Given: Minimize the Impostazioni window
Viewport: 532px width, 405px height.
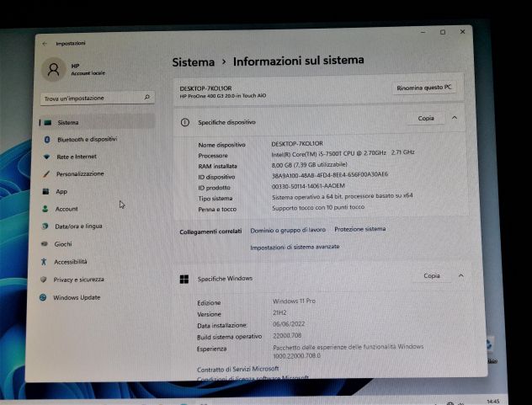Looking at the screenshot, I should pos(423,32).
